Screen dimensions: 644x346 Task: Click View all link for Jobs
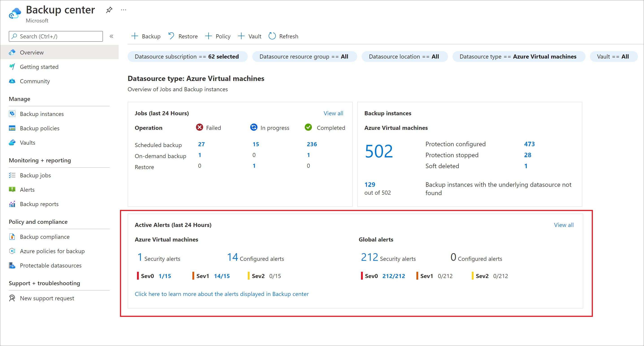[334, 113]
